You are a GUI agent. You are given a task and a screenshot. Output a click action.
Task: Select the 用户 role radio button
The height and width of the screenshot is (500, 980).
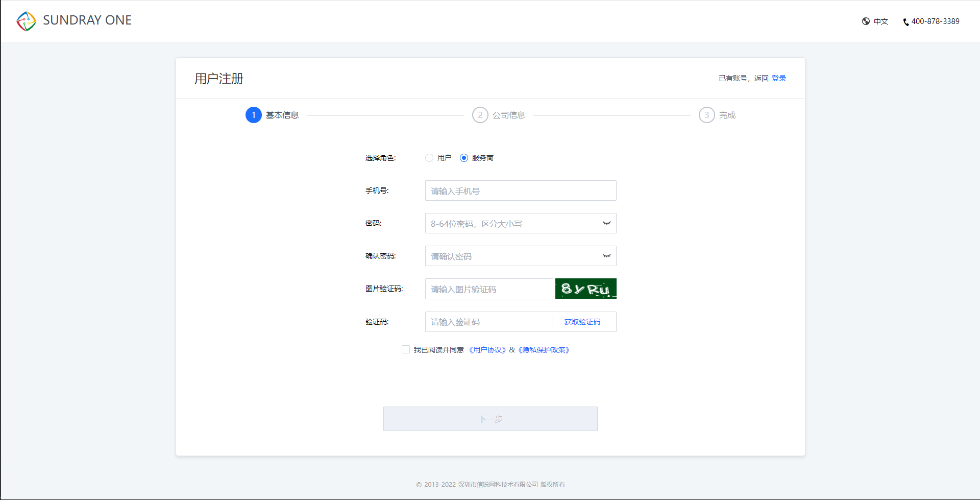tap(429, 158)
